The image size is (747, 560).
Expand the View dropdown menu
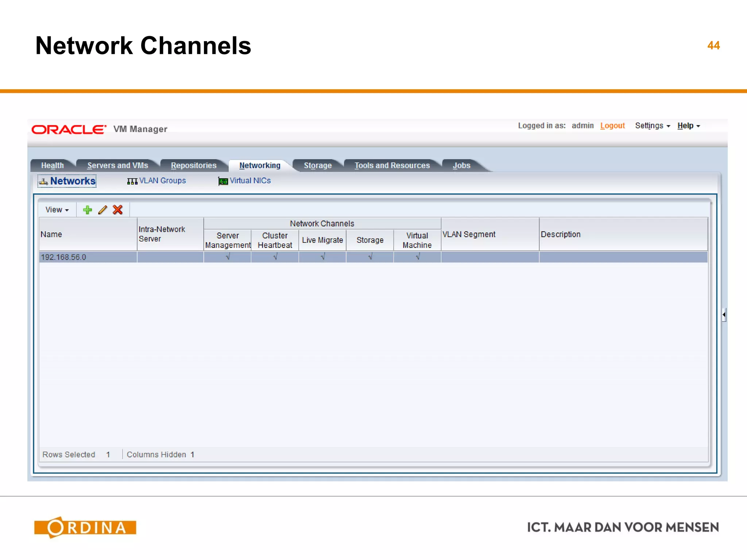[x=57, y=210]
